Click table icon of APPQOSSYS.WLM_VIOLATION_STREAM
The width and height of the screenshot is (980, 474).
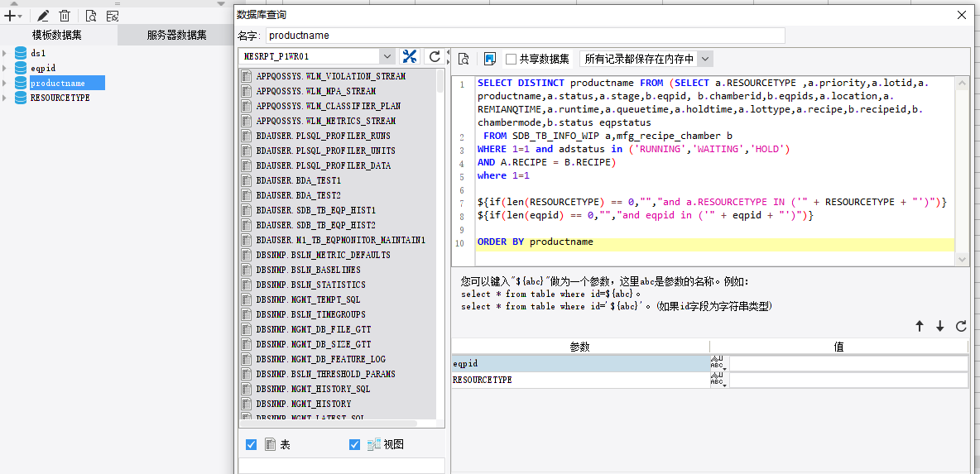pyautogui.click(x=247, y=76)
